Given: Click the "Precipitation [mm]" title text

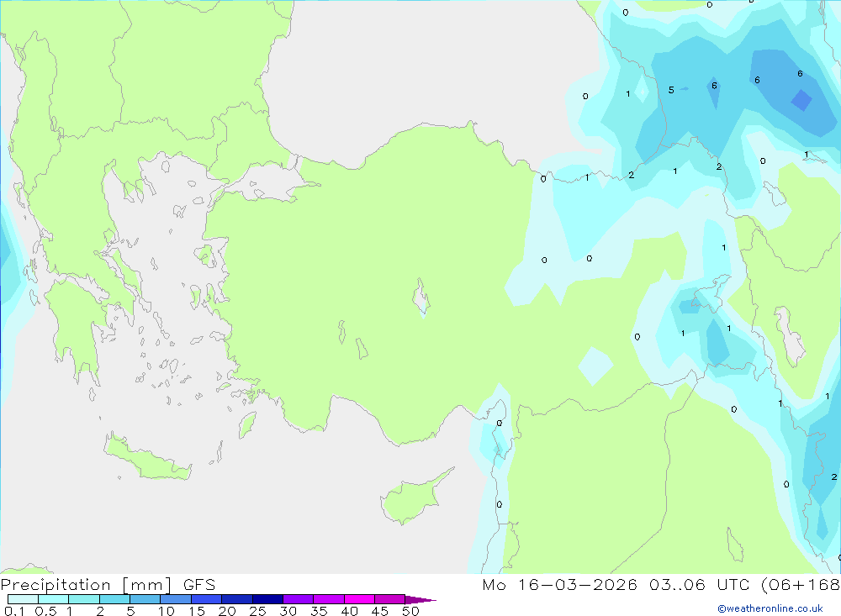Looking at the screenshot, I should point(86,585).
